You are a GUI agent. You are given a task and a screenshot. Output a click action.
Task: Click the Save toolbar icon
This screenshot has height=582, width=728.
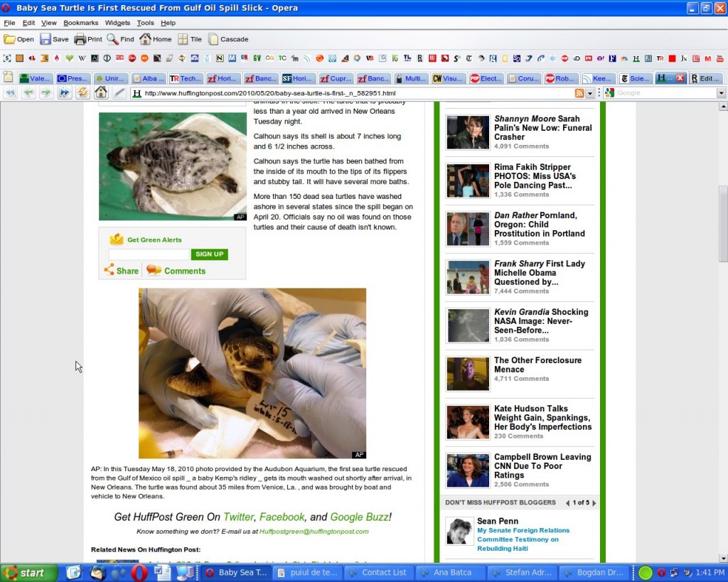pyautogui.click(x=45, y=39)
